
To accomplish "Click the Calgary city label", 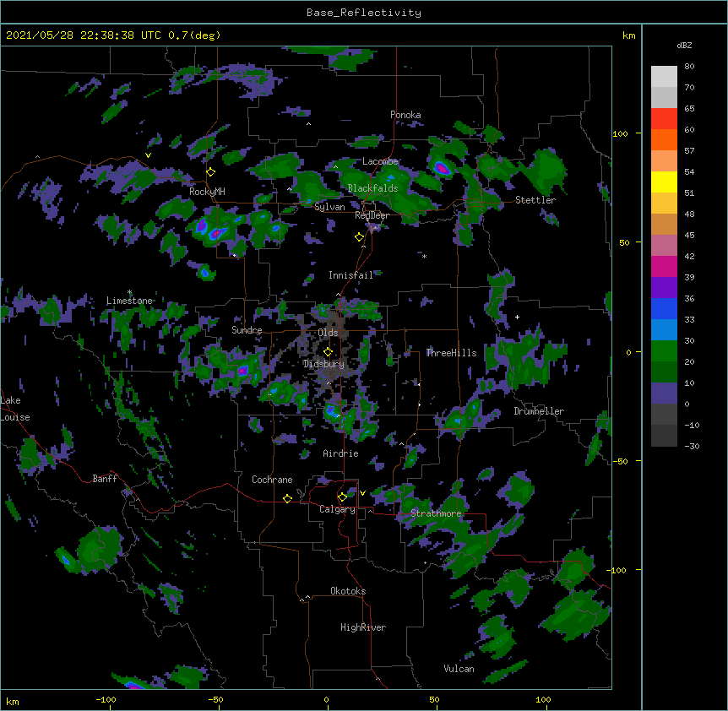I will coord(337,509).
